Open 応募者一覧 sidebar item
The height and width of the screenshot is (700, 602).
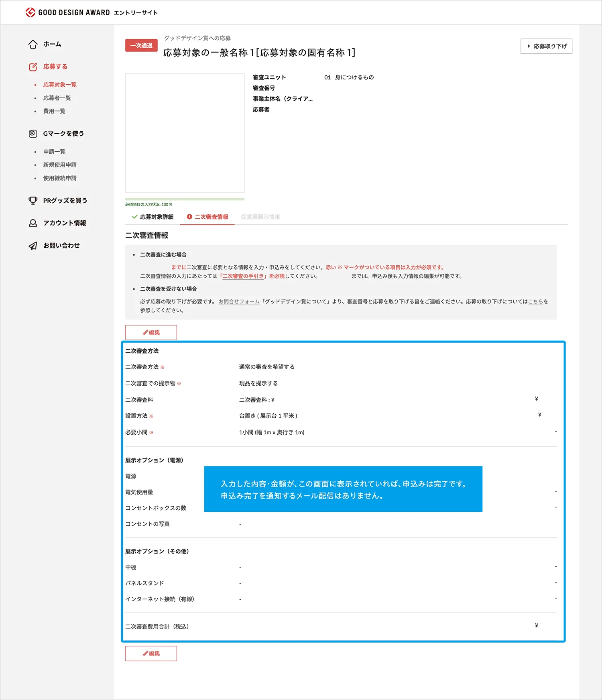tap(57, 98)
